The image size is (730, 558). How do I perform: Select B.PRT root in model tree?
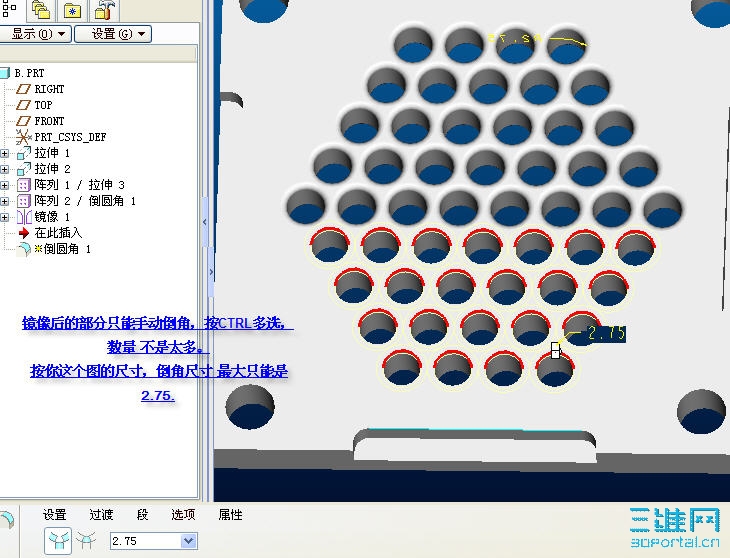coord(29,73)
